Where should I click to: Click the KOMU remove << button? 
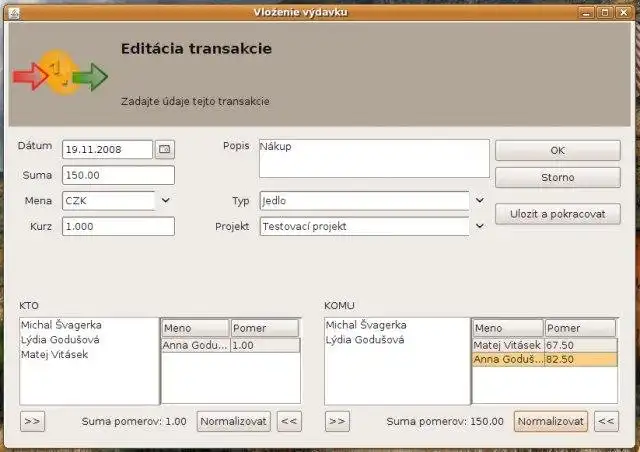click(x=607, y=421)
